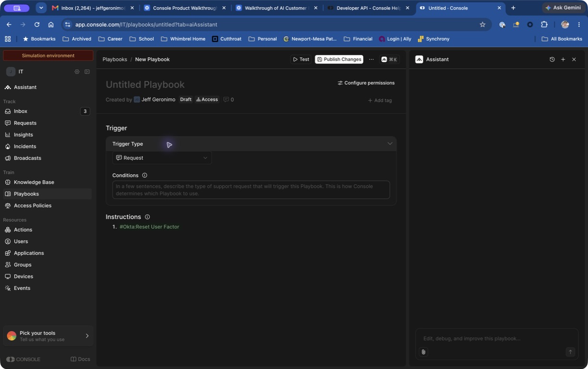
Task: Expand Pick your tools card
Action: 48,336
